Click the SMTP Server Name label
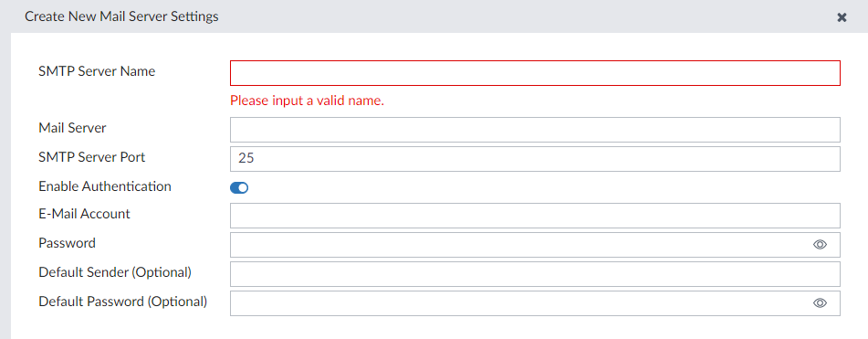Image resolution: width=868 pixels, height=339 pixels. (97, 71)
